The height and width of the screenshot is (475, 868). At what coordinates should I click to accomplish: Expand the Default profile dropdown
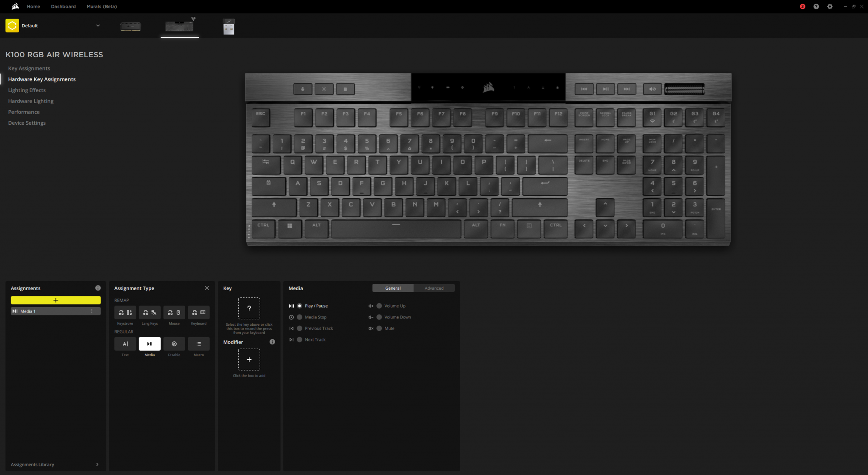pos(98,25)
